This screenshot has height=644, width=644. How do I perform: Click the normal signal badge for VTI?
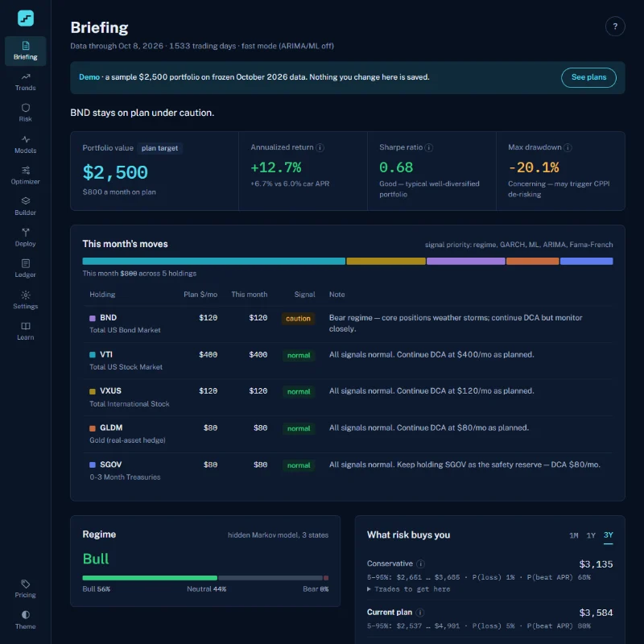(x=299, y=355)
